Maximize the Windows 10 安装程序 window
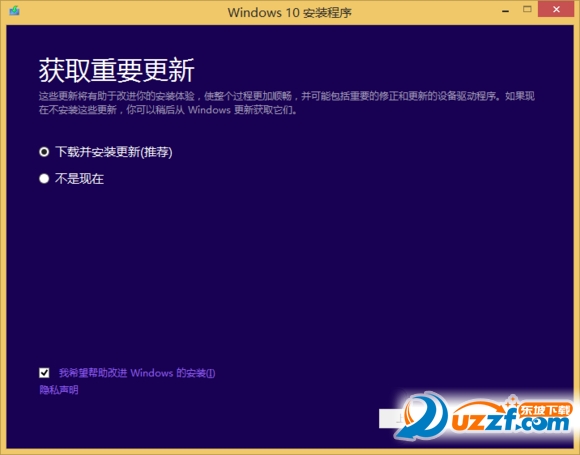Image resolution: width=580 pixels, height=455 pixels. click(527, 10)
